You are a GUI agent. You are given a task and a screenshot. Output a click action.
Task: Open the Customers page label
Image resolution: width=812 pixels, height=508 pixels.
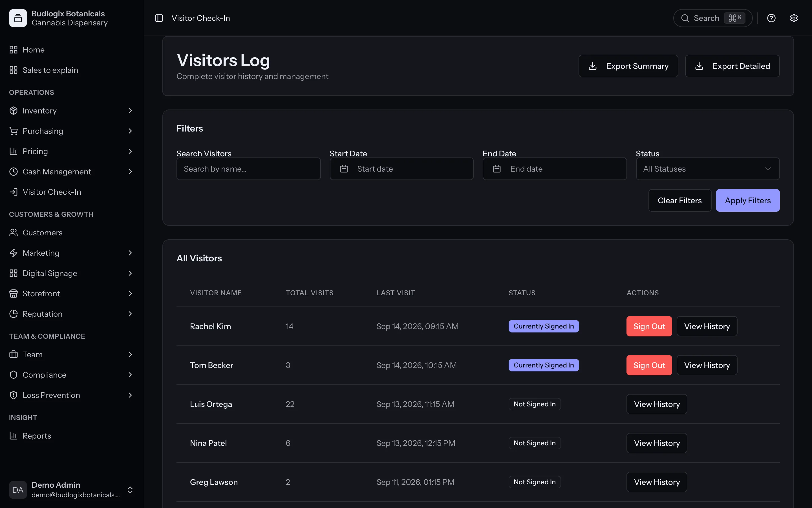pos(42,233)
